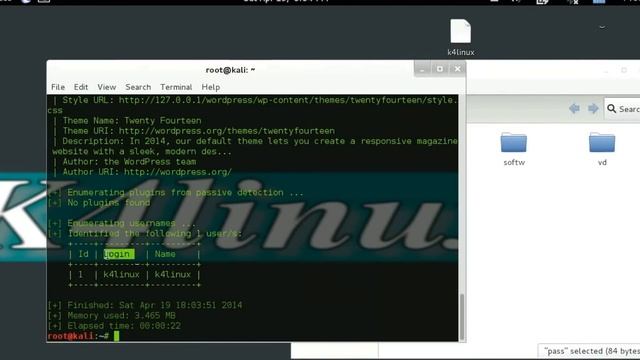The image size is (640, 360).
Task: Select the k4linux file on desktop
Action: 460,38
